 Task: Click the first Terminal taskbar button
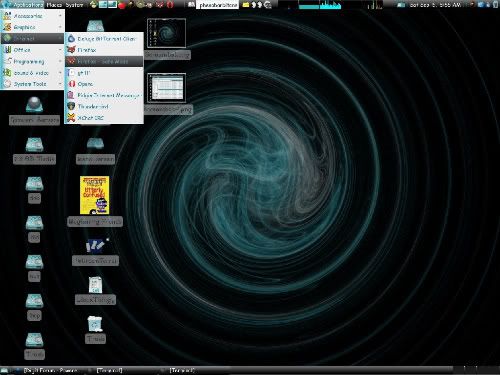109,370
